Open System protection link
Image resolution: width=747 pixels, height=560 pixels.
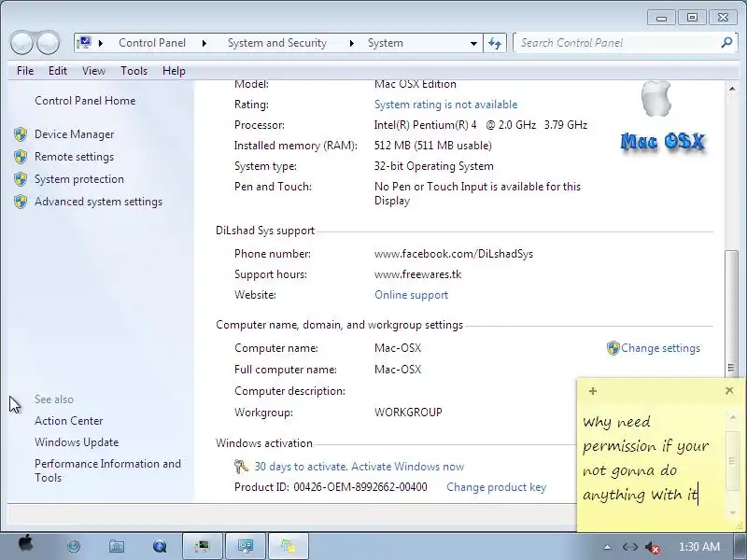[79, 179]
